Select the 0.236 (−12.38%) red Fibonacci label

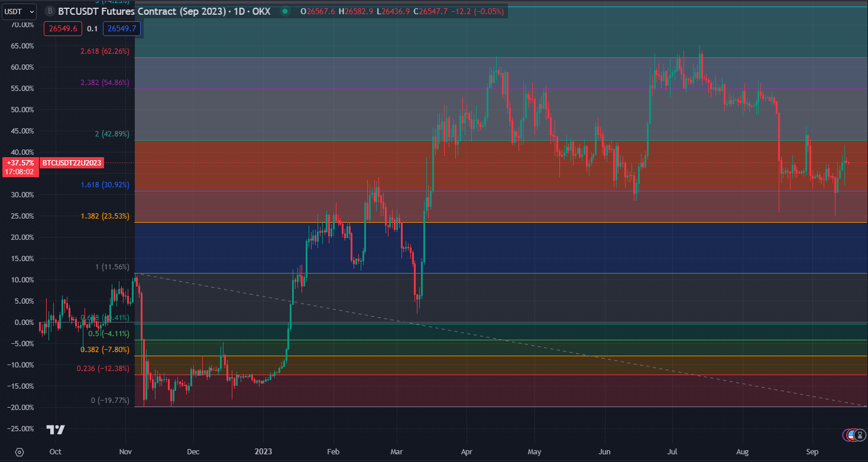click(x=103, y=369)
